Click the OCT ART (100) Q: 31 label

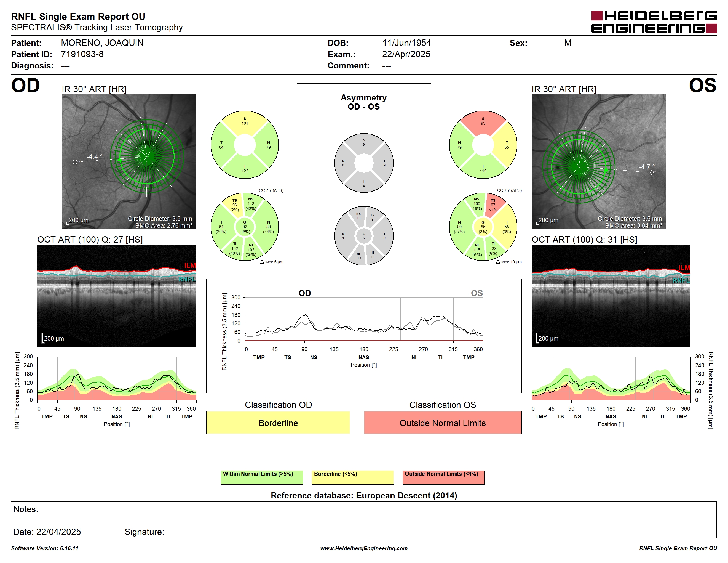click(x=584, y=240)
